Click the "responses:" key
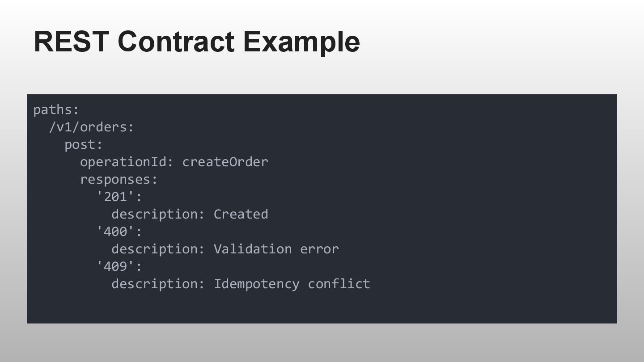Image resolution: width=644 pixels, height=362 pixels. click(x=119, y=179)
